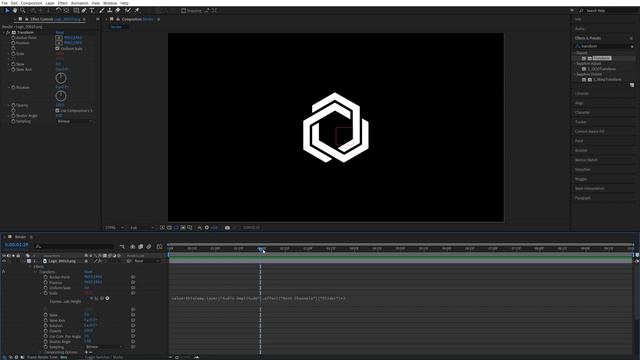Screen dimensions: 640x360
Task: Click Reset next to Transform in timeline
Action: coord(88,272)
